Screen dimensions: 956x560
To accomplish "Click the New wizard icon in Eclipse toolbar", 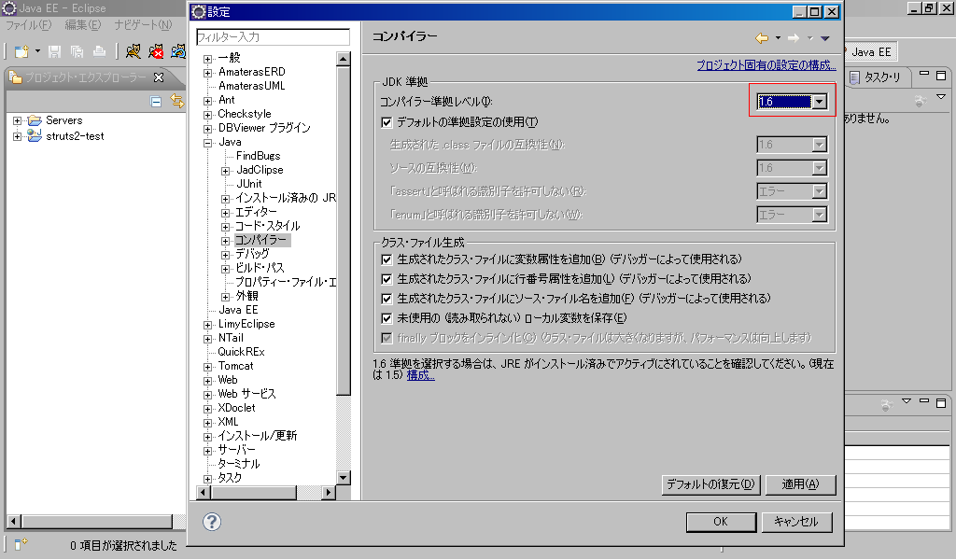I will click(x=21, y=51).
